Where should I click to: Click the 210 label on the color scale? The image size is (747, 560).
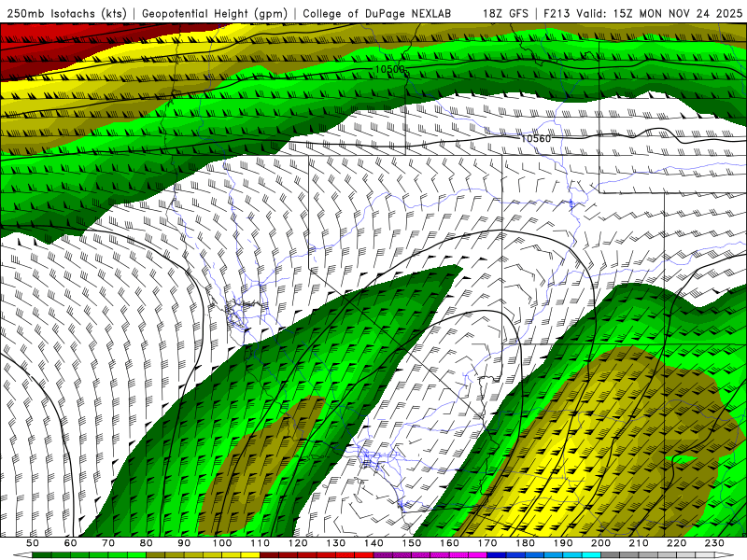coord(639,543)
